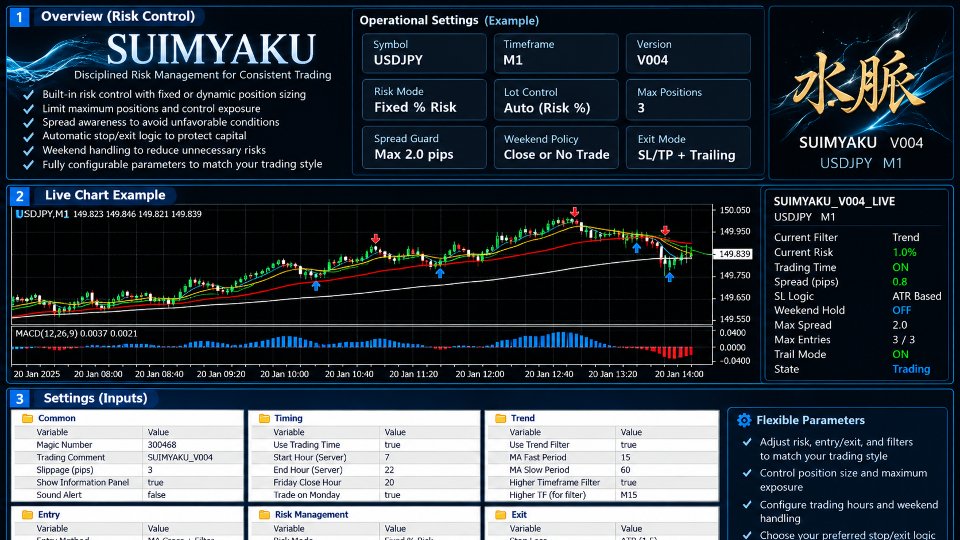Click the Trend folder icon

(500, 418)
